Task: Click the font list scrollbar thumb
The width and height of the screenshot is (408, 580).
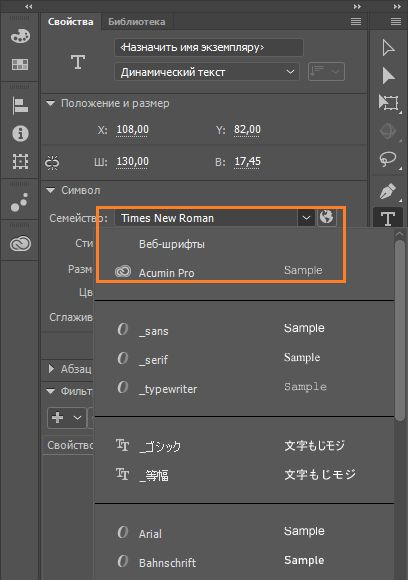Action: click(399, 330)
